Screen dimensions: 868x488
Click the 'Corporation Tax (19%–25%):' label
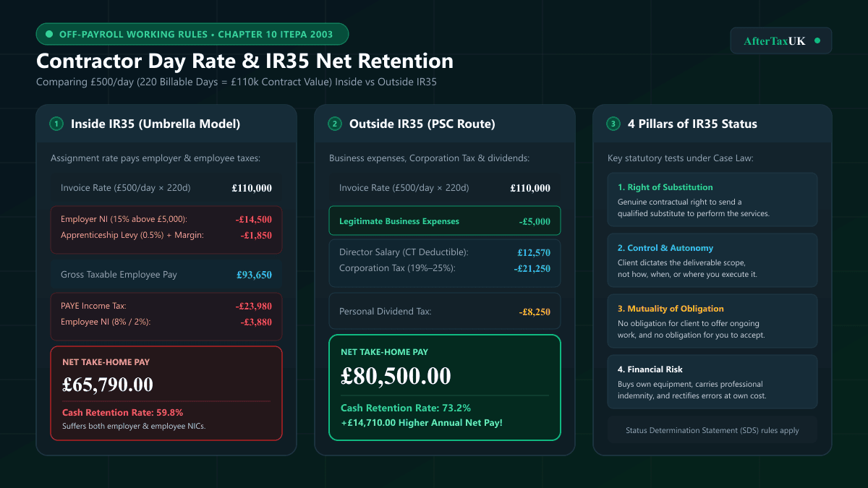point(397,268)
